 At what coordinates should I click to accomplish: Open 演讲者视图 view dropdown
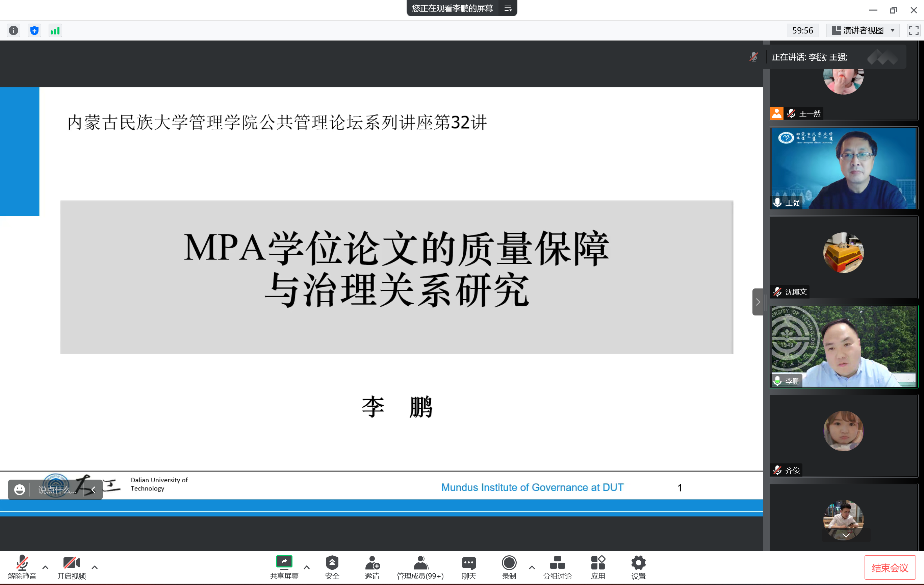tap(863, 30)
